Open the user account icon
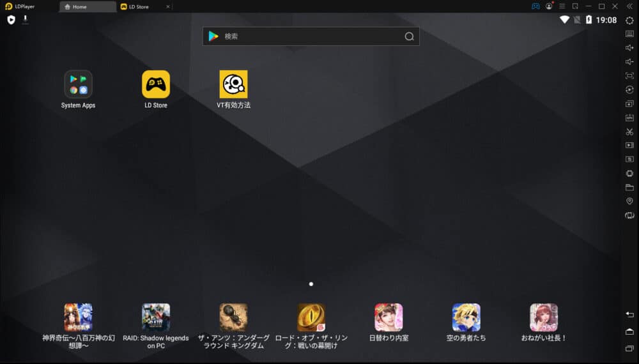This screenshot has width=639, height=364. click(x=549, y=6)
